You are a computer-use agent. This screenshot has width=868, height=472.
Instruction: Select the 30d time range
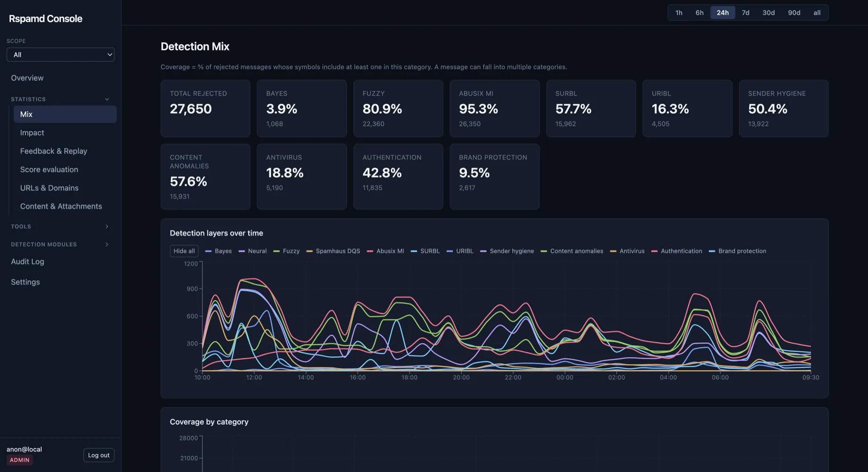[768, 13]
